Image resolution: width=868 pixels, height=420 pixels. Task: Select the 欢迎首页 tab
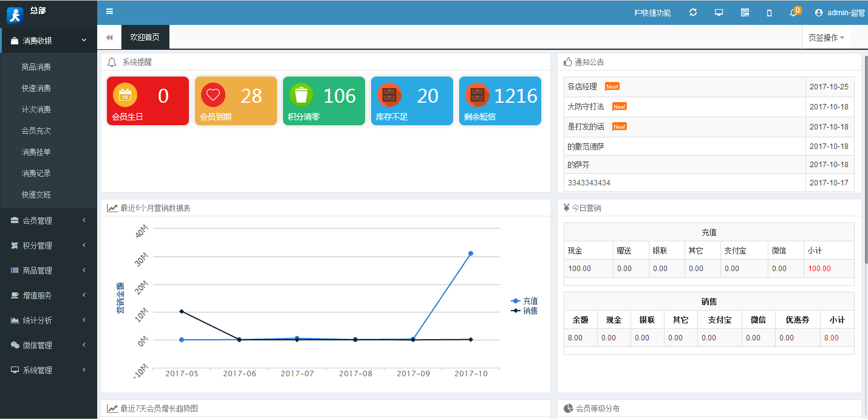click(x=145, y=37)
